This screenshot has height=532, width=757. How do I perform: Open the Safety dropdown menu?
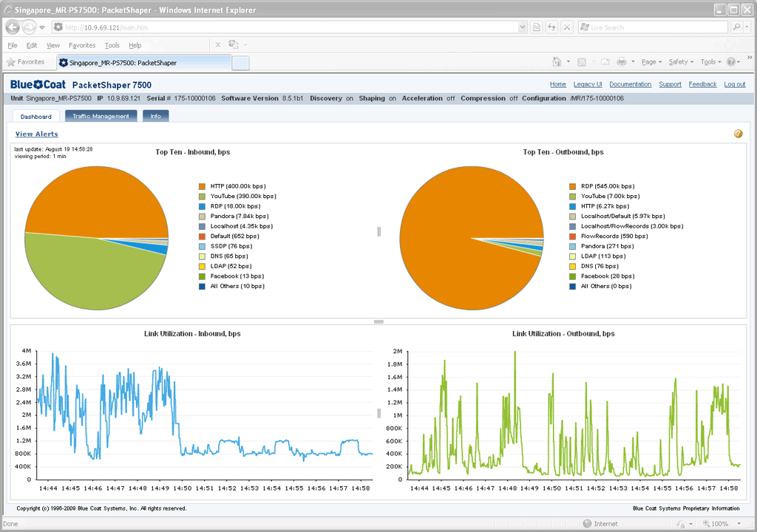pyautogui.click(x=681, y=62)
